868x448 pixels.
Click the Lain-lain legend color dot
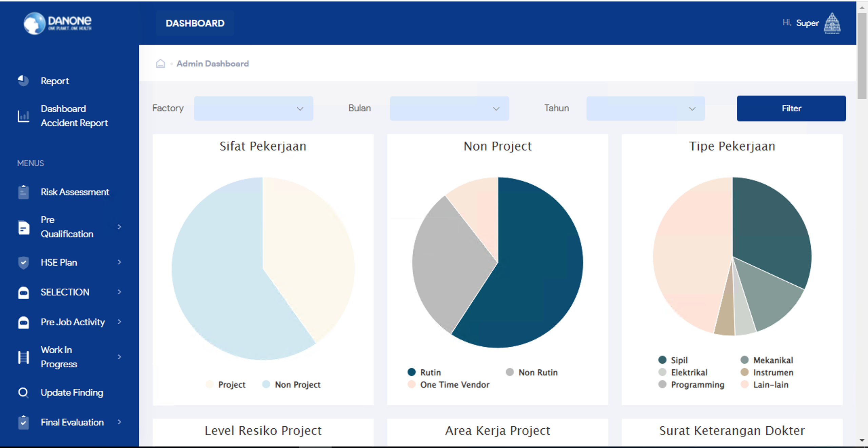coord(745,384)
